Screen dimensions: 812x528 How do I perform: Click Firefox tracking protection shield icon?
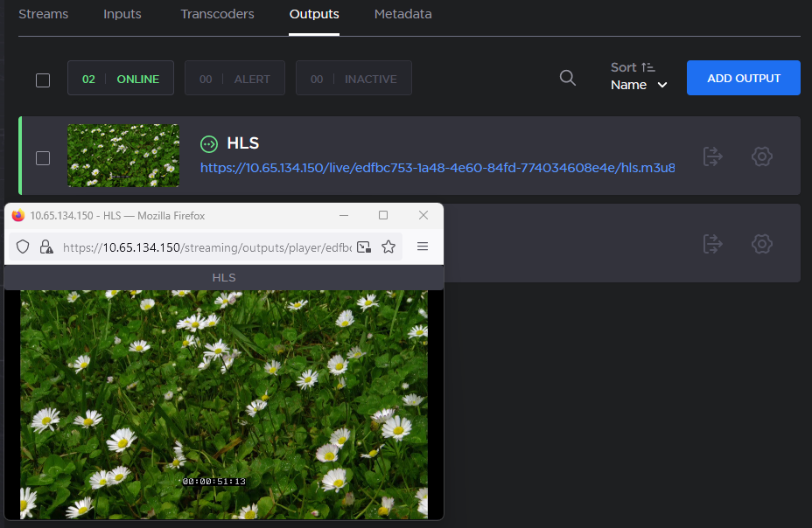click(24, 247)
